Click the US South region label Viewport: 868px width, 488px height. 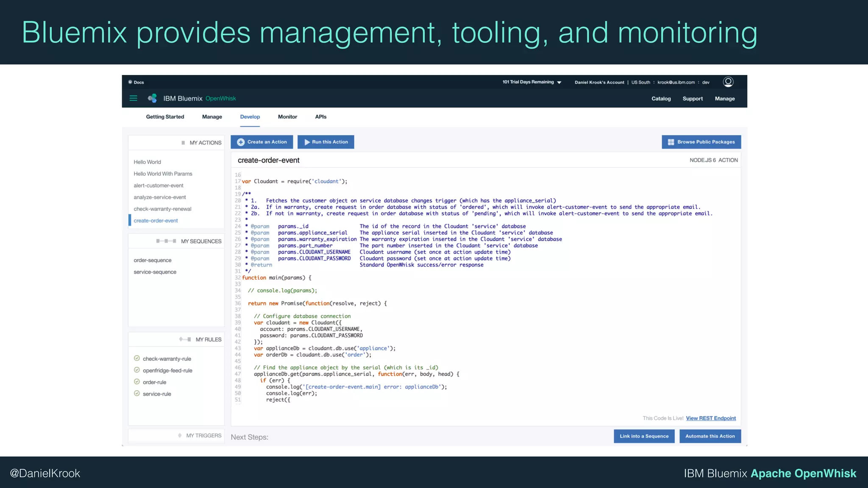(x=640, y=82)
